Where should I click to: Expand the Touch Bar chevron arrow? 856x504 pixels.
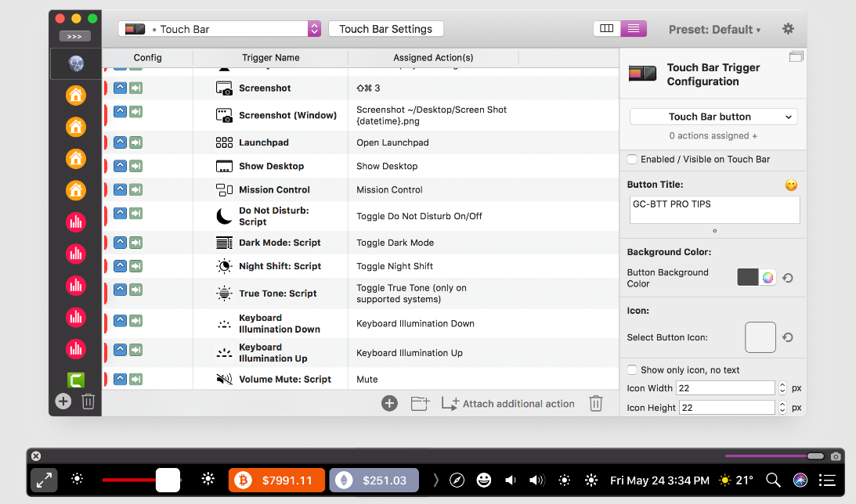coord(435,480)
